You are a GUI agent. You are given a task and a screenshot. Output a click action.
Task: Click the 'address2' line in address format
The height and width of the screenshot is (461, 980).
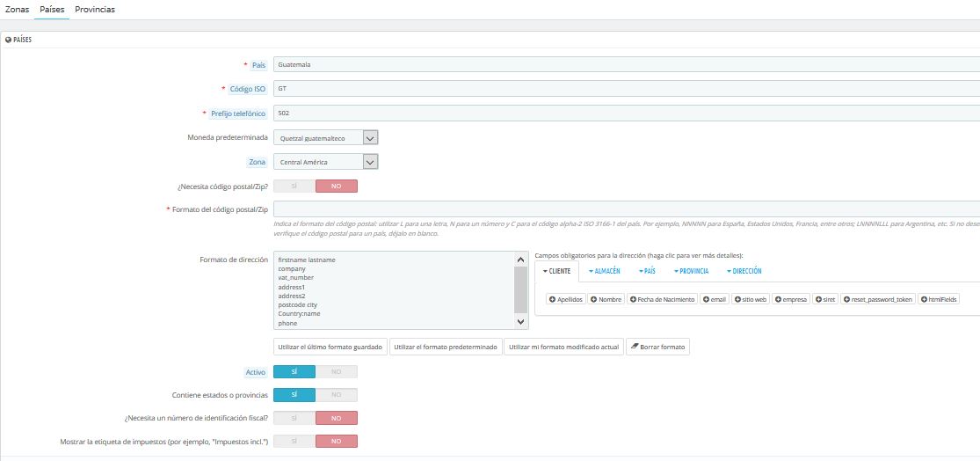[x=291, y=296]
